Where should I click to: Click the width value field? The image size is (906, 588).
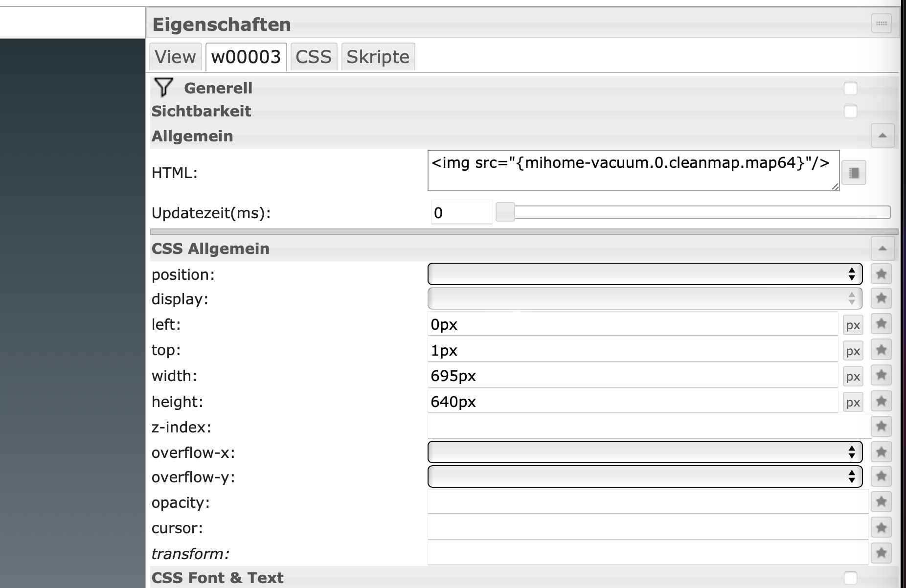click(633, 376)
